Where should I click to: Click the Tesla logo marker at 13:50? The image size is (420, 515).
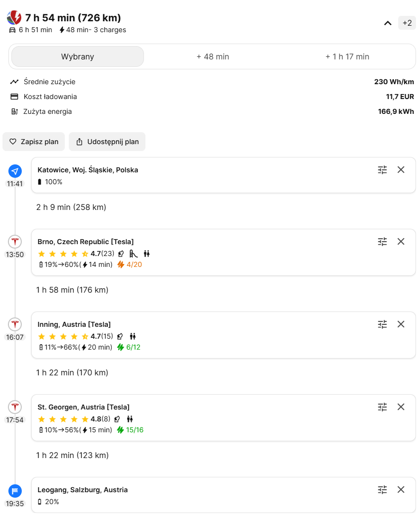[x=15, y=242]
